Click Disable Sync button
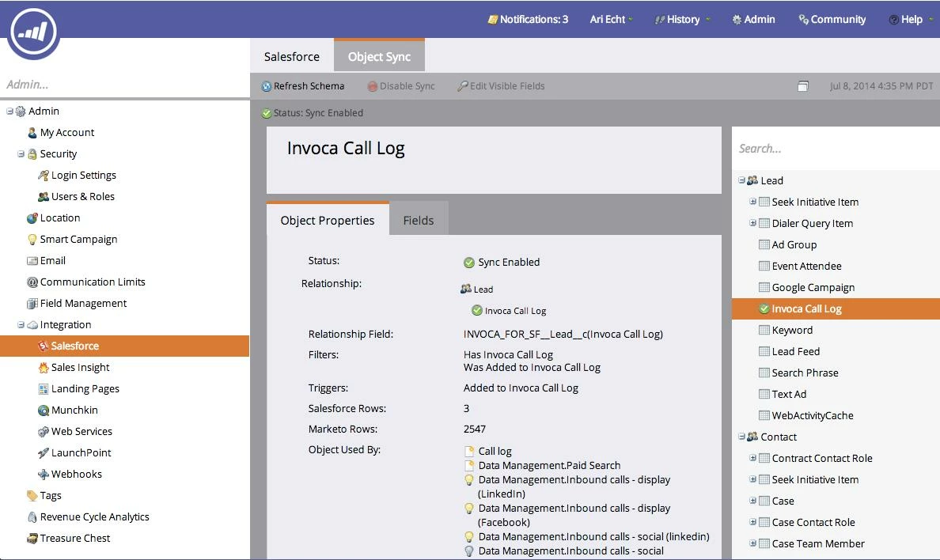 (401, 85)
